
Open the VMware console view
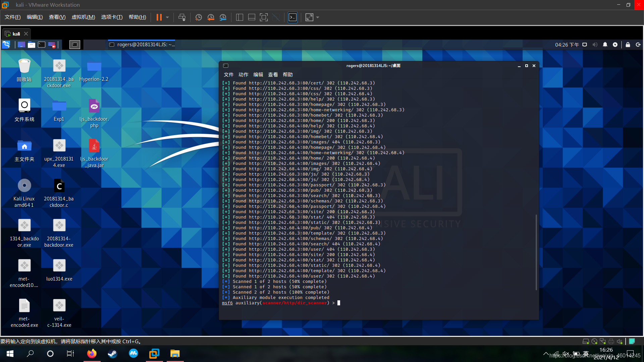293,17
